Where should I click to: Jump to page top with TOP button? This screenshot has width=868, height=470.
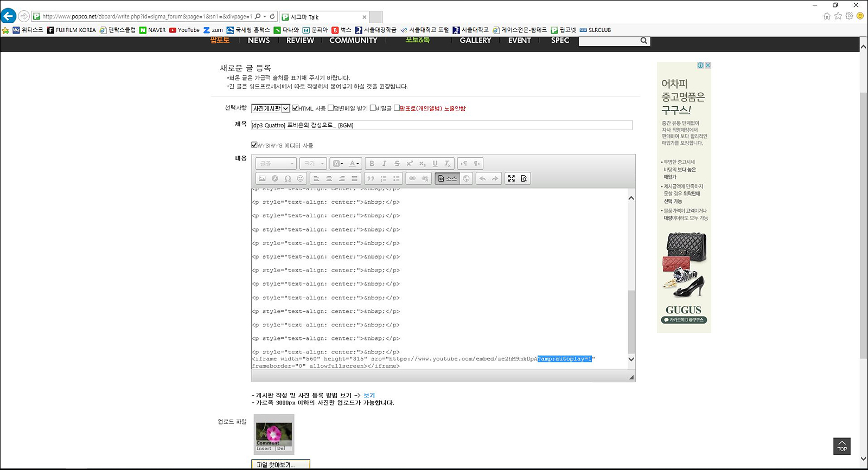tap(842, 446)
